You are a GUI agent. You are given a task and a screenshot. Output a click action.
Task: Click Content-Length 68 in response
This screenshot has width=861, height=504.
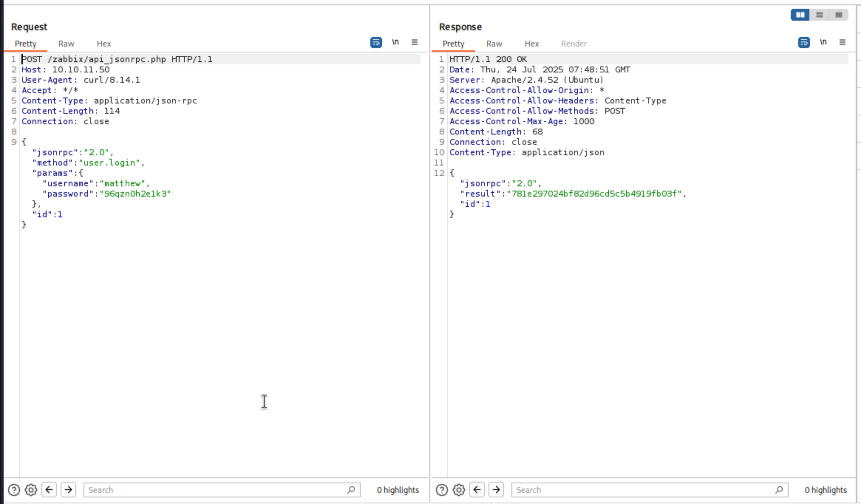[x=496, y=132]
